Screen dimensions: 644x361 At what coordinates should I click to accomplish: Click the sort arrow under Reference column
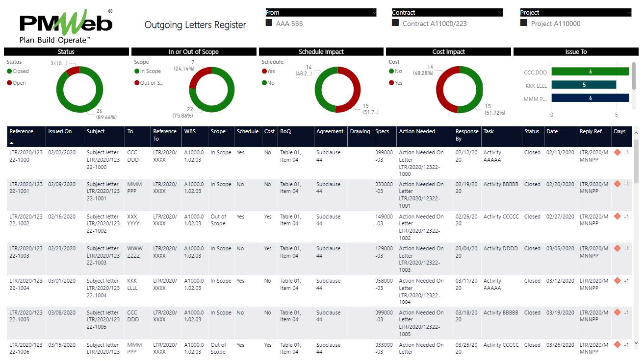coord(11,143)
